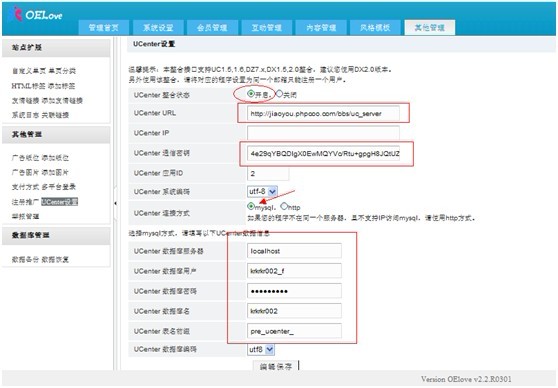Image resolution: width=558 pixels, height=388 pixels.
Task: Enable UCenter integration with 开启 radio
Action: [x=251, y=94]
